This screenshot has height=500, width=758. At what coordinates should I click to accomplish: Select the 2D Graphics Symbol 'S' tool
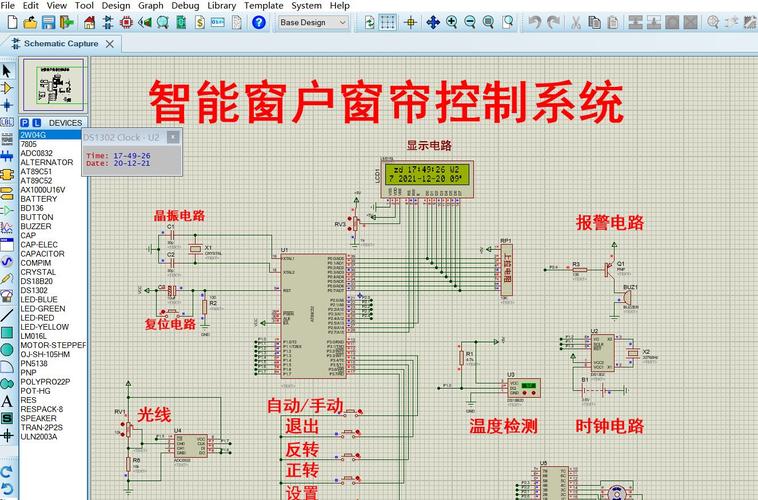pyautogui.click(x=7, y=418)
